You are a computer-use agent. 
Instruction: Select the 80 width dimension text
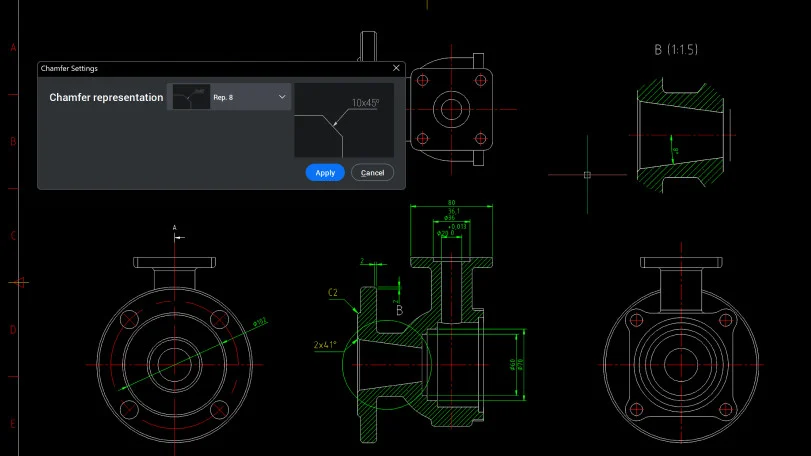(452, 203)
